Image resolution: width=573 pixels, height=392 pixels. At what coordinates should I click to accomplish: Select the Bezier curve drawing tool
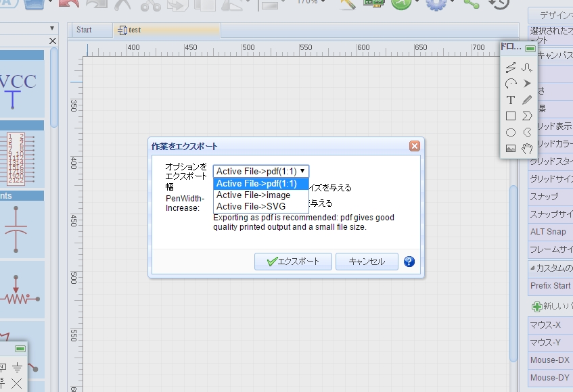526,67
